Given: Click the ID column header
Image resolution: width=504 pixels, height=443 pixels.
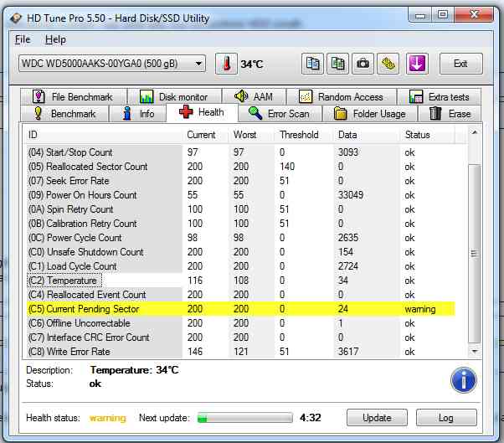Looking at the screenshot, I should pyautogui.click(x=103, y=135).
